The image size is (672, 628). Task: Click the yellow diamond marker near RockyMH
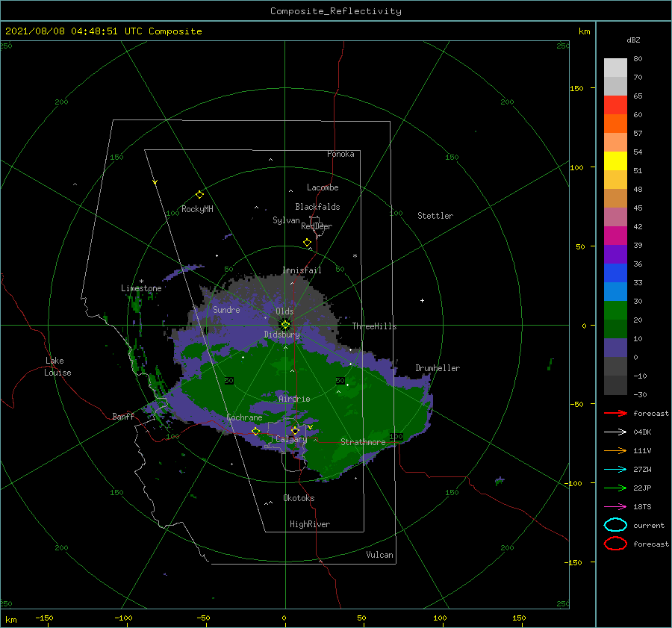pos(199,195)
